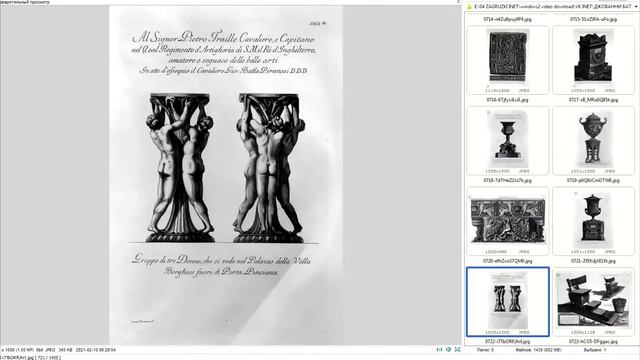
Task: Select thumbnail 0723 stone benches image
Action: 593,302
